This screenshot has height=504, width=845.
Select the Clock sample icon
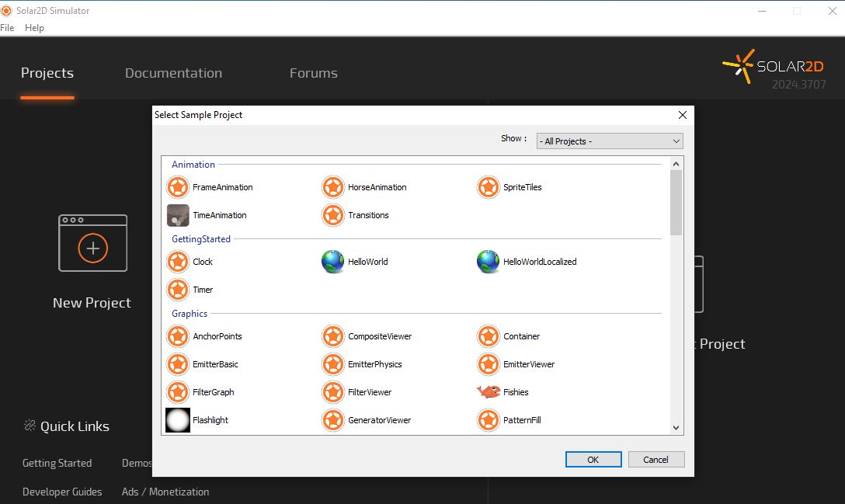tap(177, 262)
